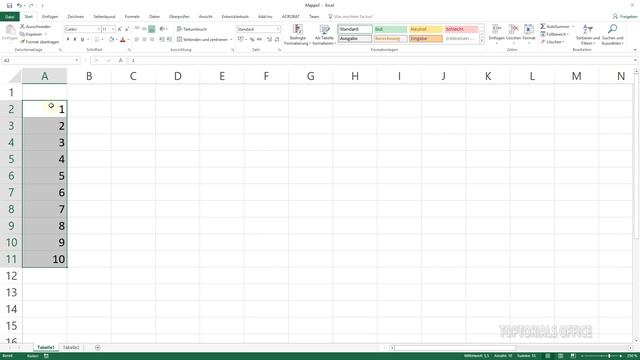This screenshot has width=640, height=360.
Task: Add a new sheet with plus button
Action: tap(98, 347)
